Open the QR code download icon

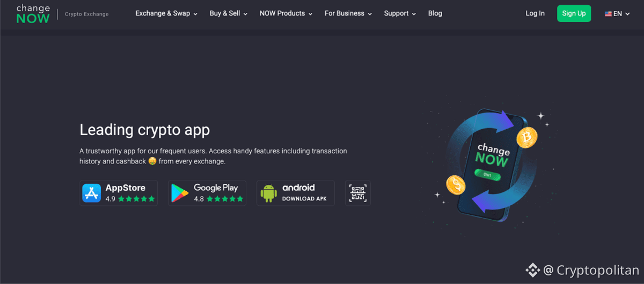coord(358,193)
